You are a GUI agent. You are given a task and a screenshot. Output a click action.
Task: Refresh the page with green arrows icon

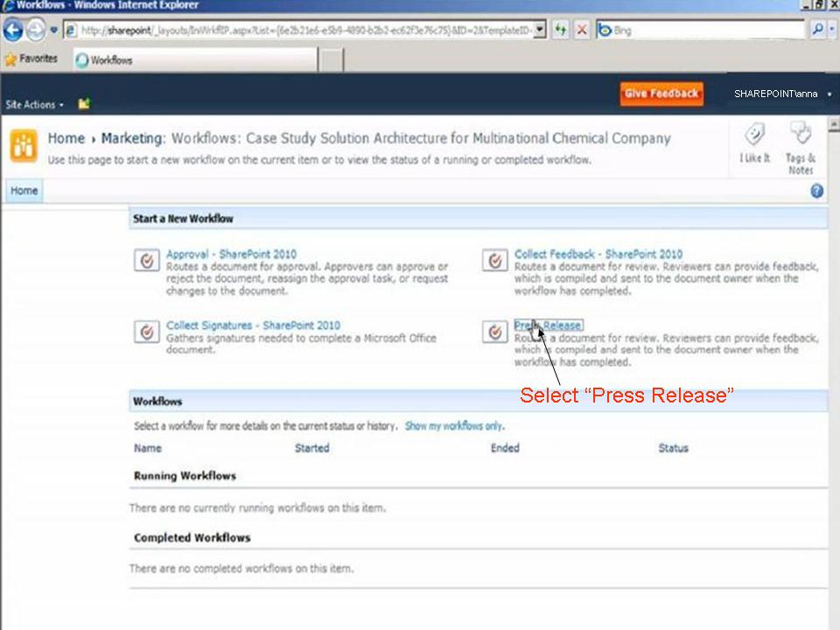[560, 30]
